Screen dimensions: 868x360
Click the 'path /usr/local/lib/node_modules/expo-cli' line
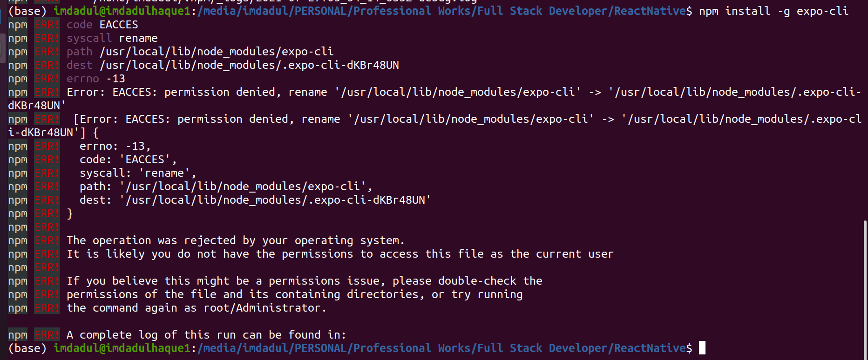click(x=200, y=52)
